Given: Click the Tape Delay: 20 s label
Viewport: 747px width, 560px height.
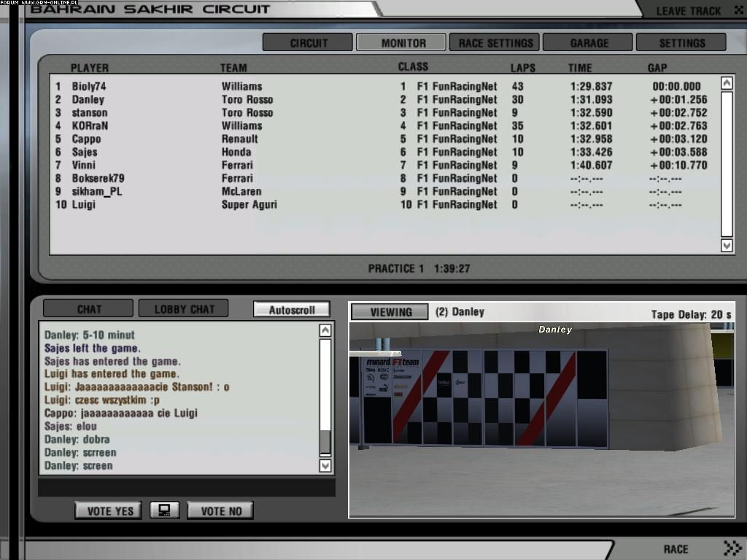Looking at the screenshot, I should coord(691,314).
